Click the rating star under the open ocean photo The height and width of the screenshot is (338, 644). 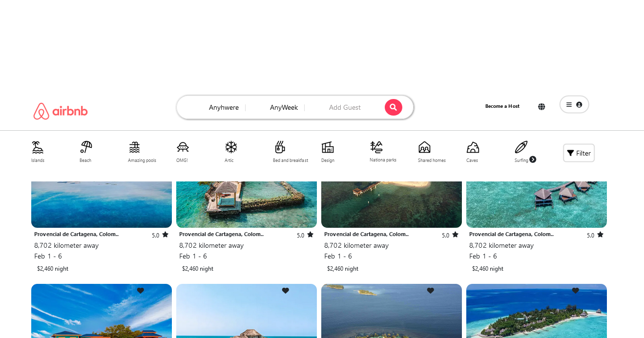pos(165,235)
